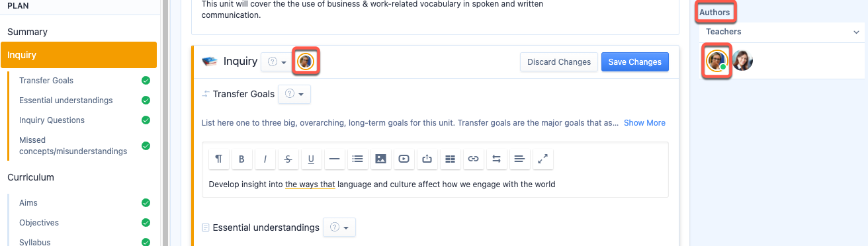Go to Syllabus sidebar item
The width and height of the screenshot is (868, 246).
coord(35,243)
